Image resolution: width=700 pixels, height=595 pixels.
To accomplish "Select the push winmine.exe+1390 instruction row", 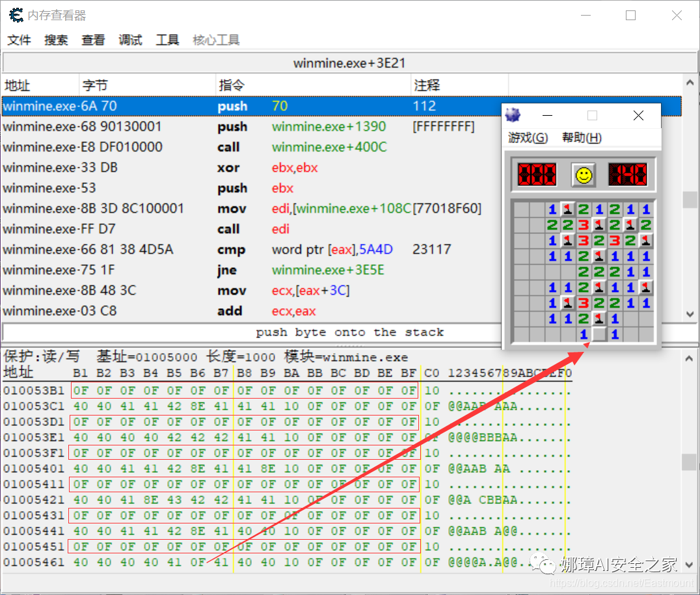I will point(252,126).
